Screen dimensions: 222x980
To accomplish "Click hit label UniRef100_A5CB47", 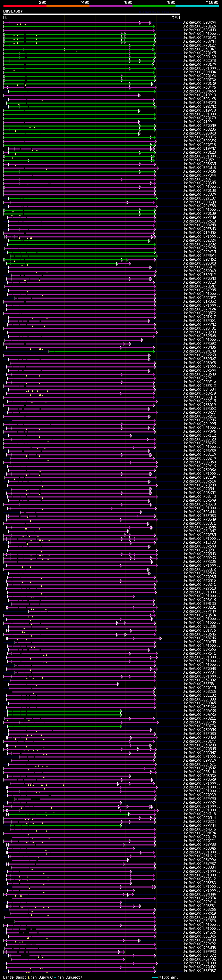I will 199,49.
